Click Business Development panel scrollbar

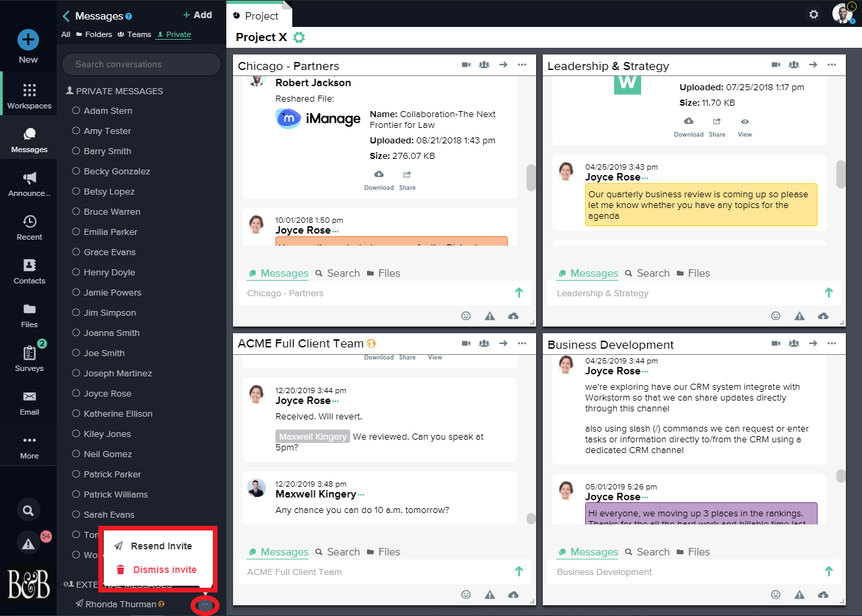click(841, 476)
